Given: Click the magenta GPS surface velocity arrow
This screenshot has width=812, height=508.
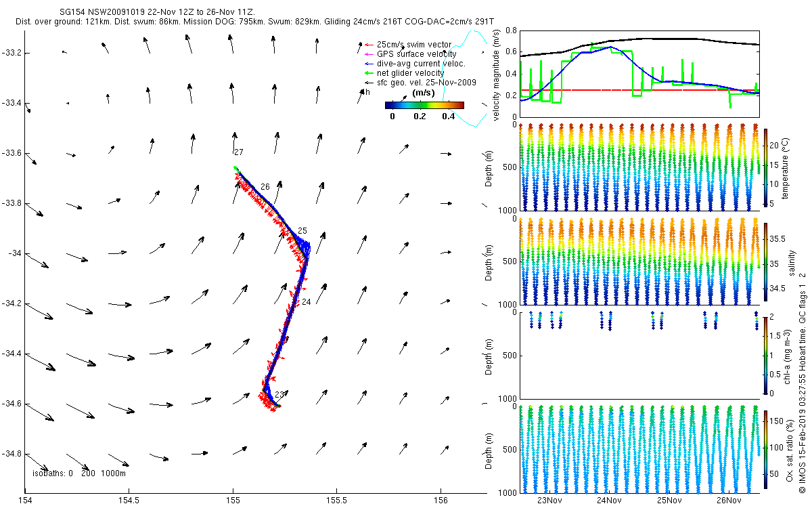Looking at the screenshot, I should pyautogui.click(x=361, y=54).
